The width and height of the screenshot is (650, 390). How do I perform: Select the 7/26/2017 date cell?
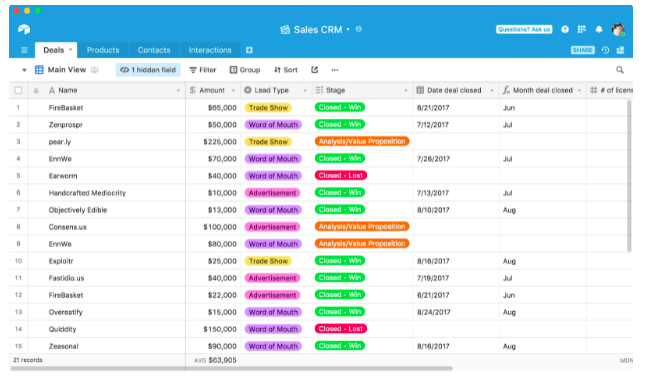pos(456,159)
